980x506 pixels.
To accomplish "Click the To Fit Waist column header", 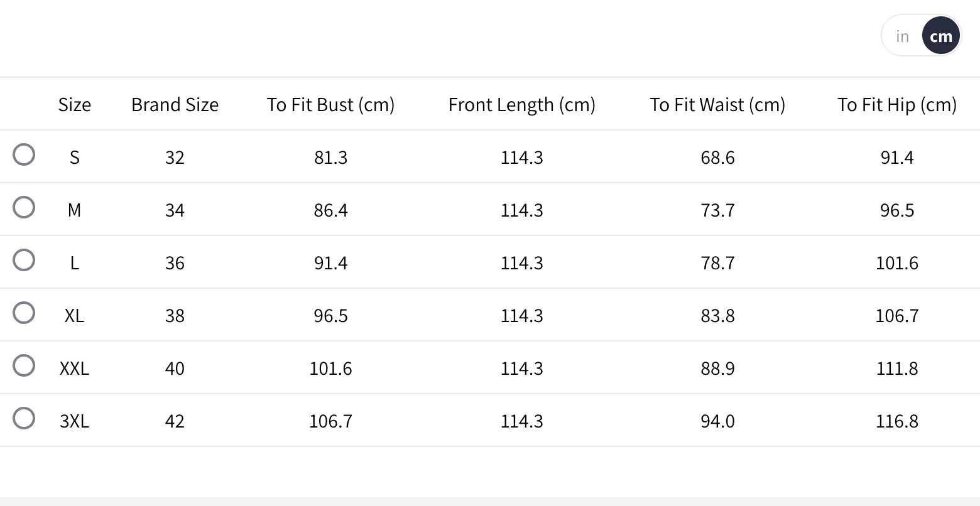I will pos(717,105).
